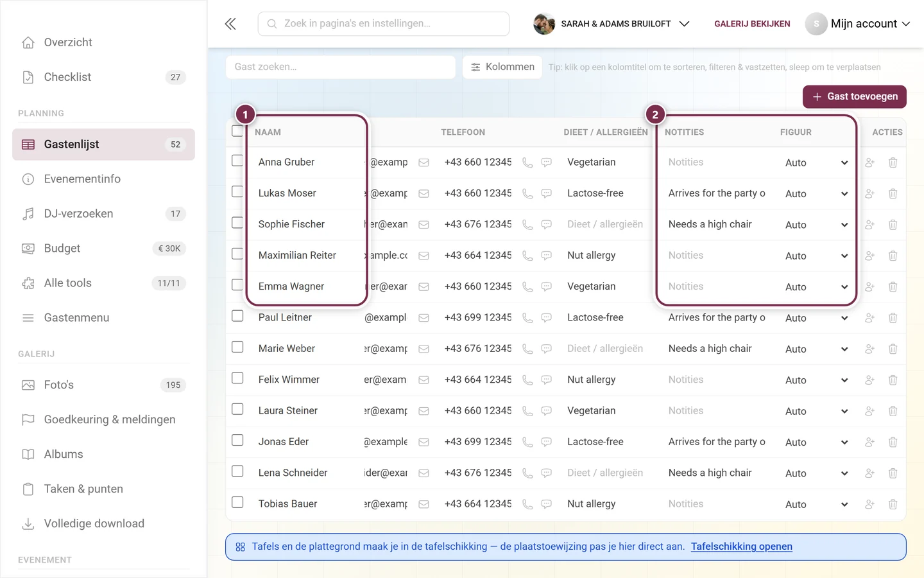Image resolution: width=924 pixels, height=578 pixels.
Task: Click Gast toevoegen button
Action: 854,96
